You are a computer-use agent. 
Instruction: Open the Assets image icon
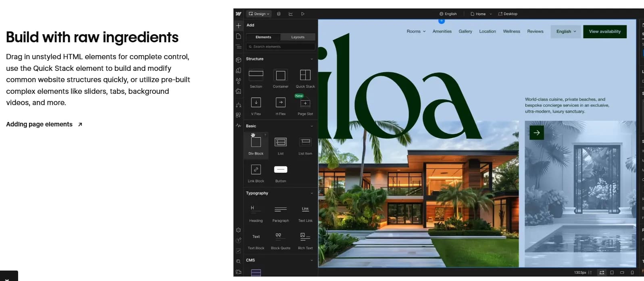(238, 91)
